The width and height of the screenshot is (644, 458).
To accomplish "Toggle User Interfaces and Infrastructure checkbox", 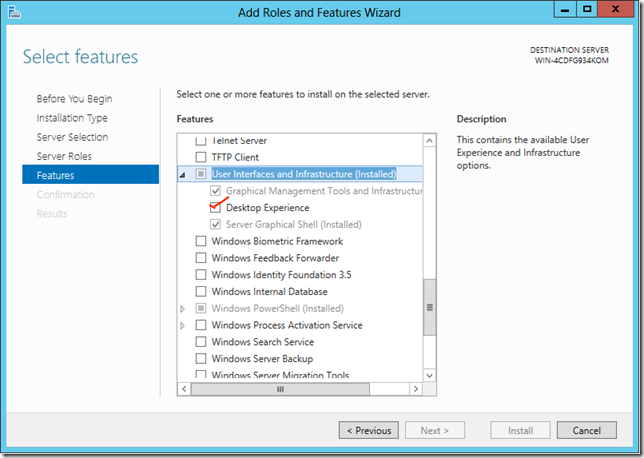I will tap(201, 174).
